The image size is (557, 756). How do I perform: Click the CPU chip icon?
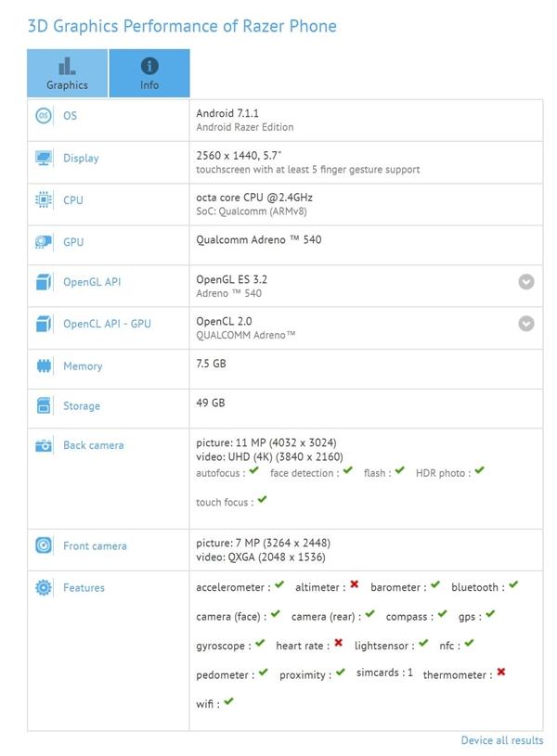click(x=44, y=200)
